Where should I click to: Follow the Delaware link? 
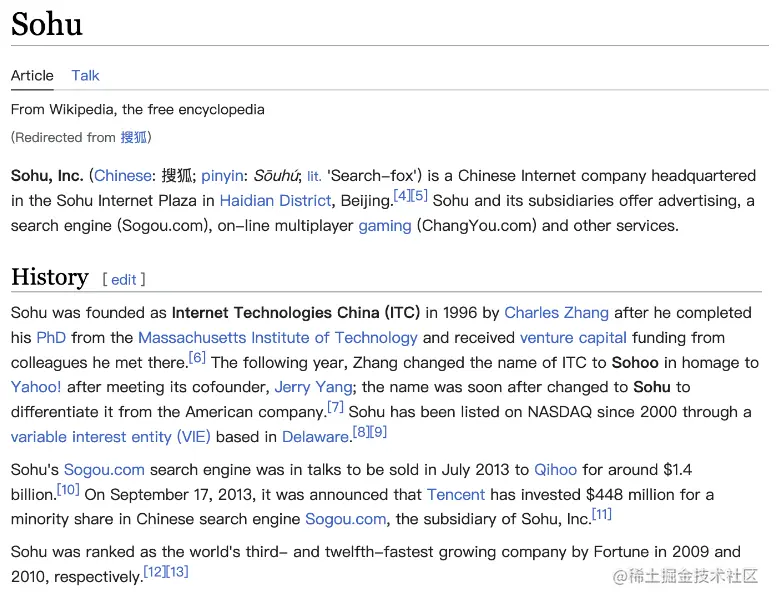316,437
